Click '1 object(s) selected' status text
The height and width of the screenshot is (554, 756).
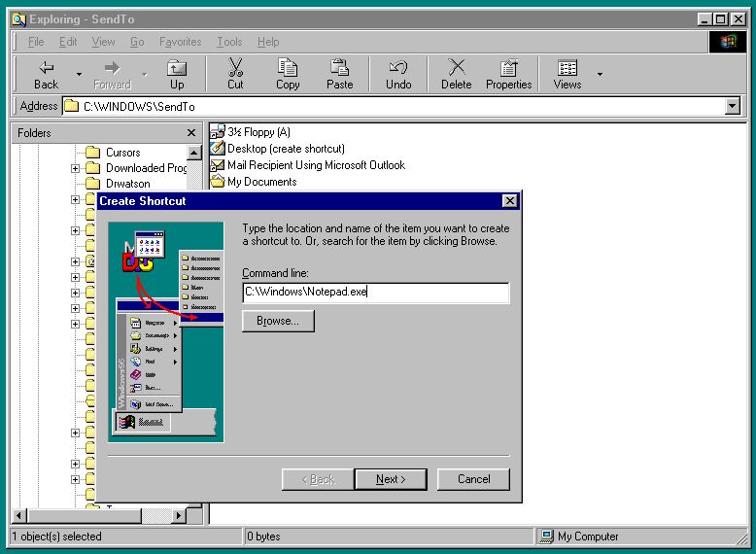pyautogui.click(x=57, y=537)
